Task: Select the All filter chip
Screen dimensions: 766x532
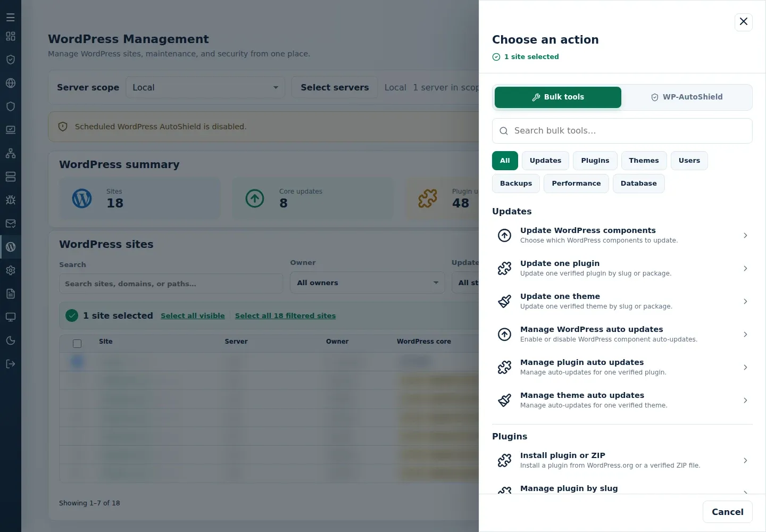Action: pos(505,161)
